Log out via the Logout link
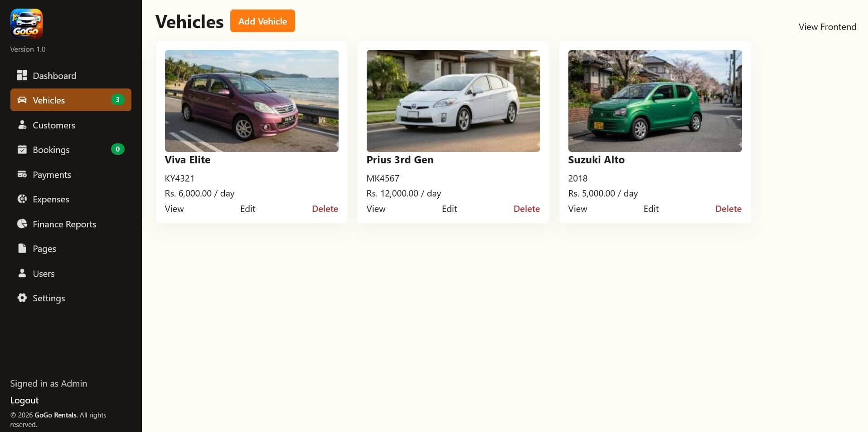The height and width of the screenshot is (432, 868). coord(24,400)
